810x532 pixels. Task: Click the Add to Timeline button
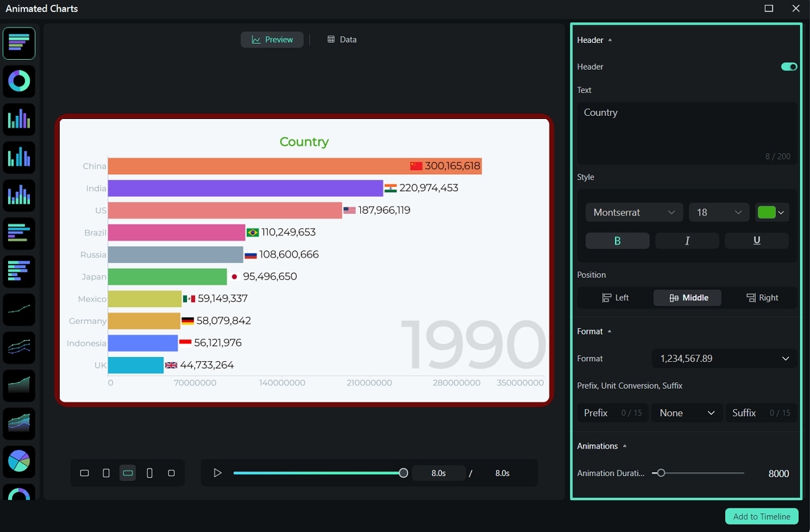click(761, 516)
